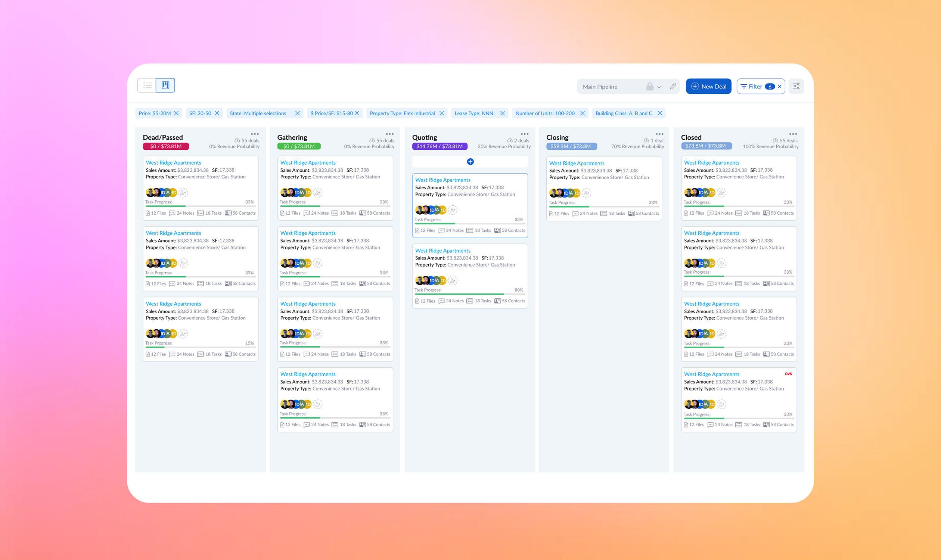Switch to kanban board view icon
This screenshot has width=941, height=560.
pyautogui.click(x=165, y=85)
